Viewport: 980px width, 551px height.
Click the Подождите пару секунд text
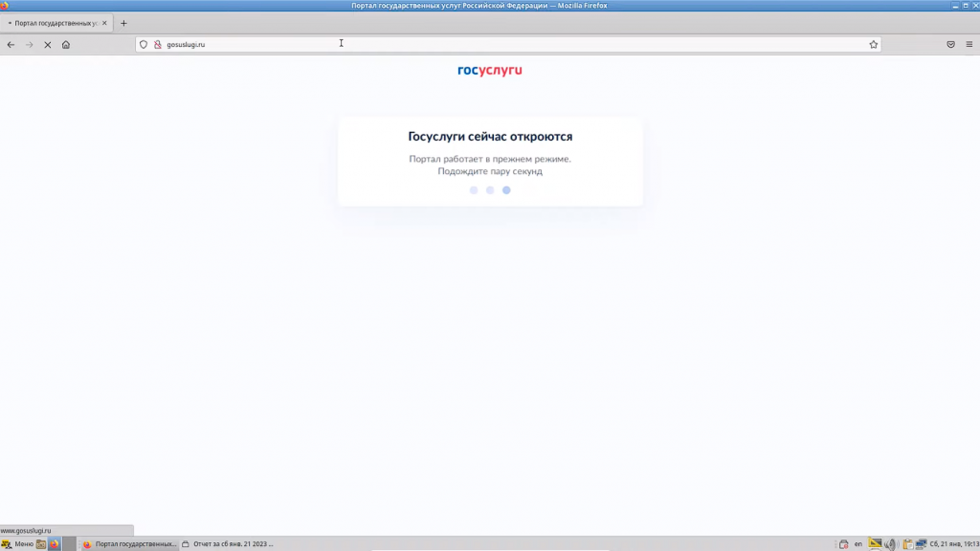490,171
